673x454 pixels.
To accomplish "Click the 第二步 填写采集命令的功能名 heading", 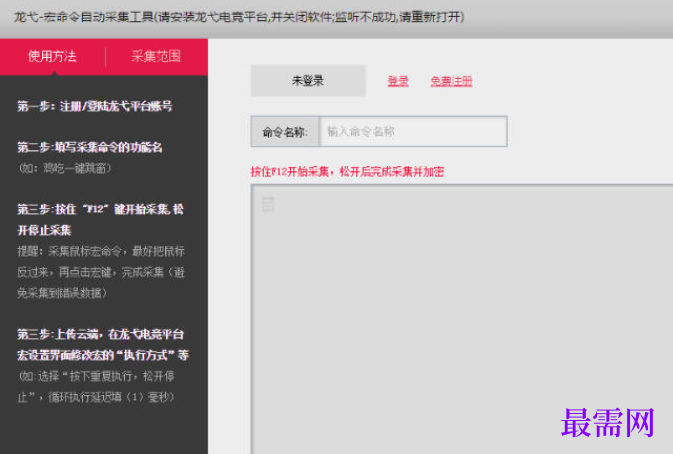I will click(90, 147).
